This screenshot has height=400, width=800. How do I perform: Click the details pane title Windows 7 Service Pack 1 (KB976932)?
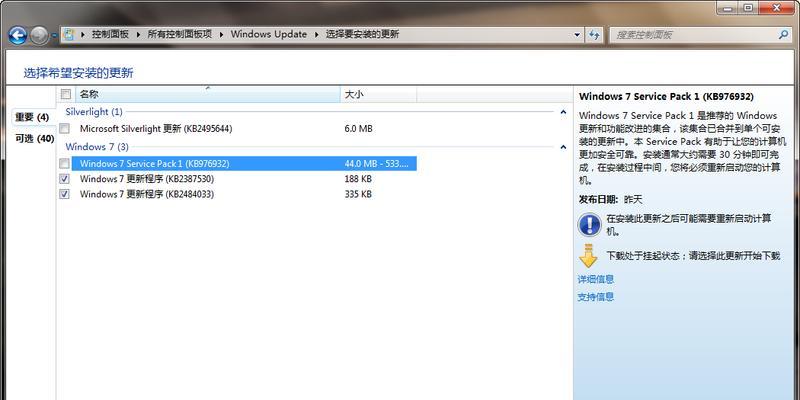click(x=666, y=96)
